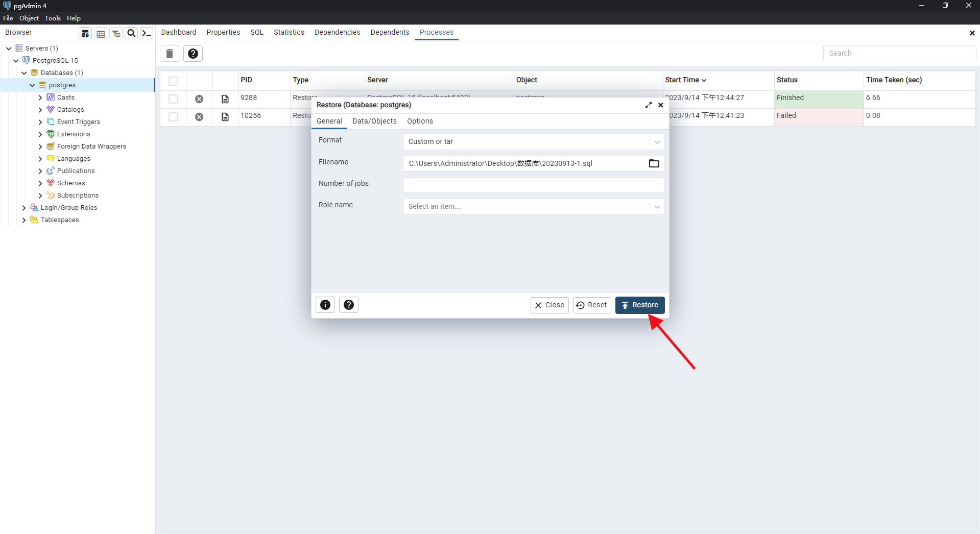Toggle the select-all checkbox in table header
This screenshot has width=980, height=534.
173,81
